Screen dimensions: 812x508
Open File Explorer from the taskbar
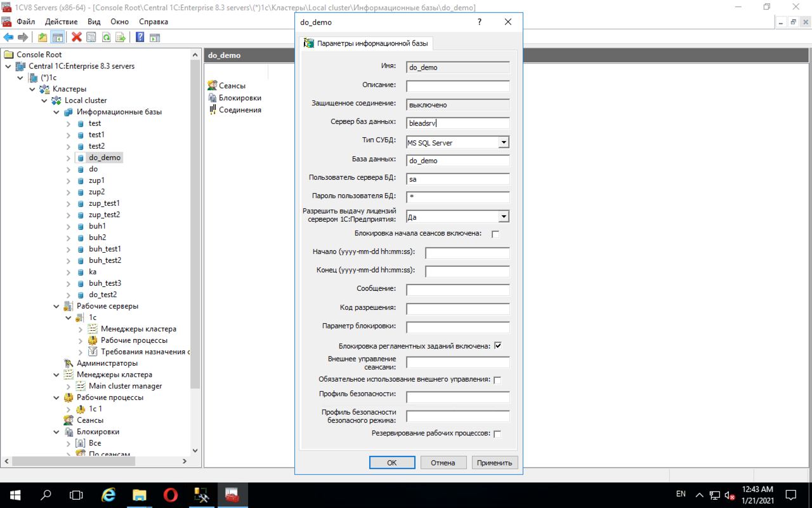click(x=140, y=495)
